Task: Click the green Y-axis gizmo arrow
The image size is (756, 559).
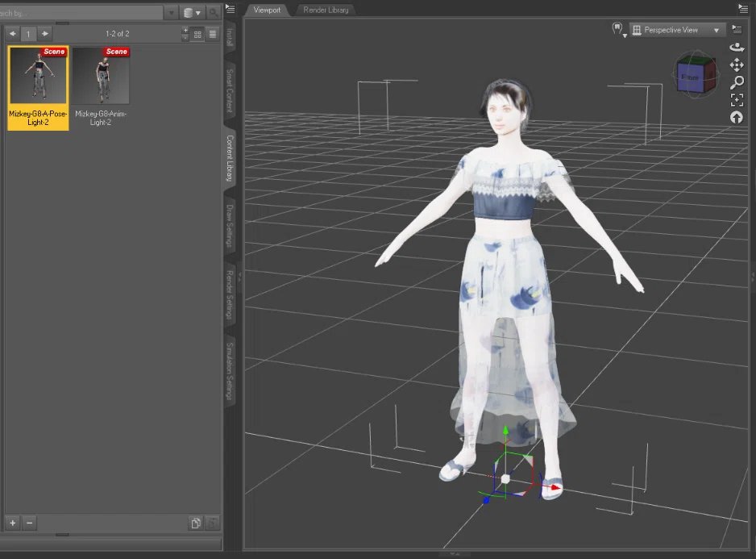Action: click(505, 430)
